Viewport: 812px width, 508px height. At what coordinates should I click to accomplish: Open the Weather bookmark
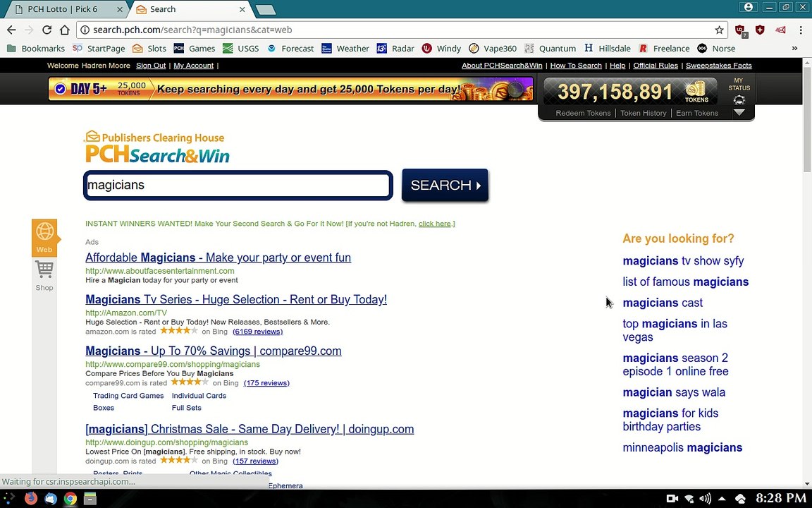coord(345,48)
